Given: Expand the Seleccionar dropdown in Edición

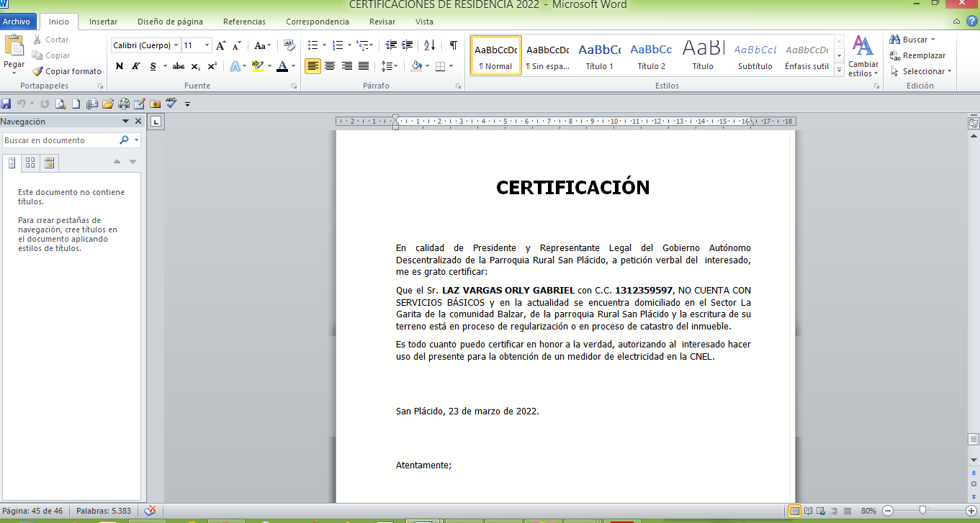Looking at the screenshot, I should coord(922,71).
